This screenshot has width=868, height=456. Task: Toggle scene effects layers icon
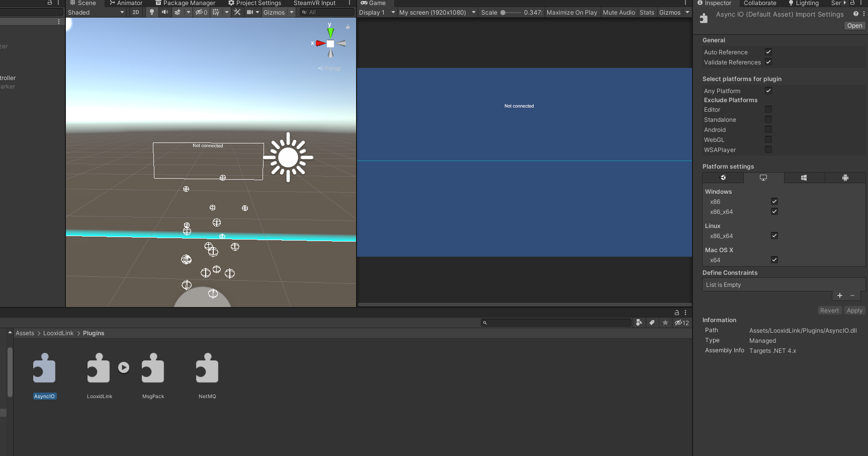178,12
